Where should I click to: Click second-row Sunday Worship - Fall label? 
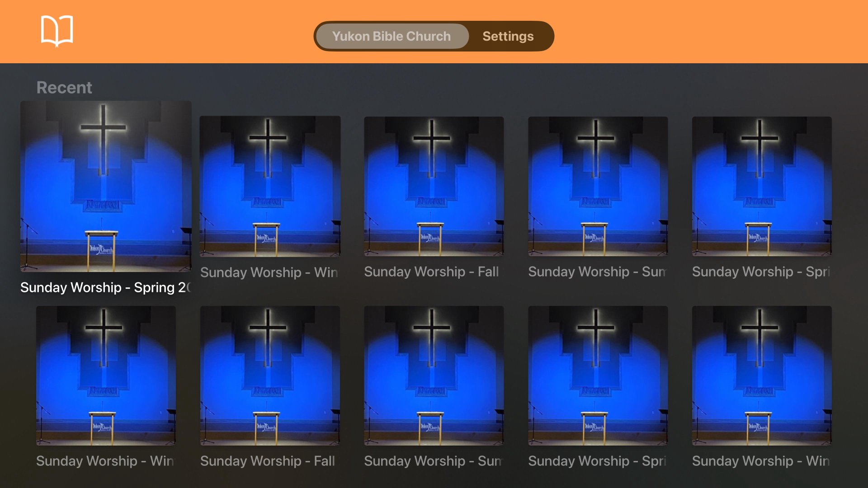(268, 461)
